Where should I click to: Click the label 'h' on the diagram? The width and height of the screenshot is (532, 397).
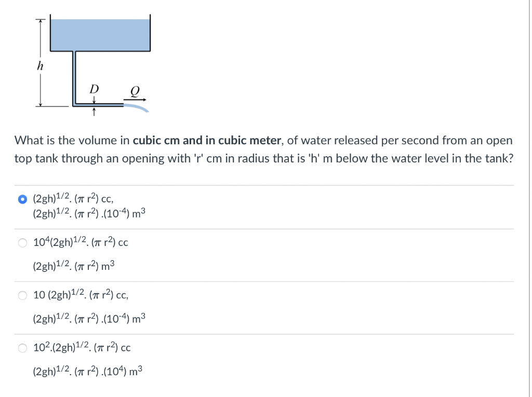click(x=41, y=65)
